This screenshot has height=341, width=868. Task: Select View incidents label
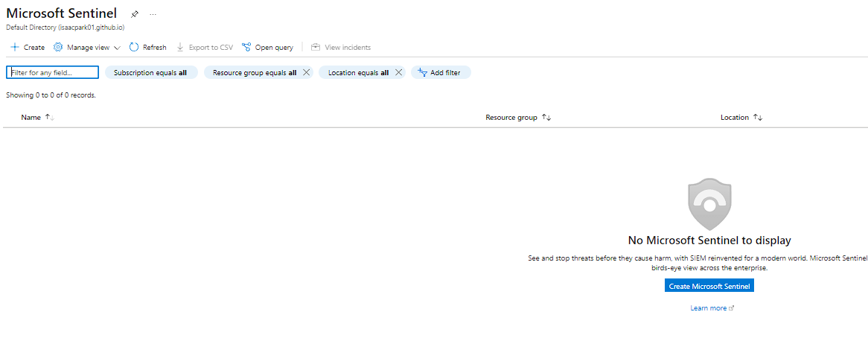[348, 48]
